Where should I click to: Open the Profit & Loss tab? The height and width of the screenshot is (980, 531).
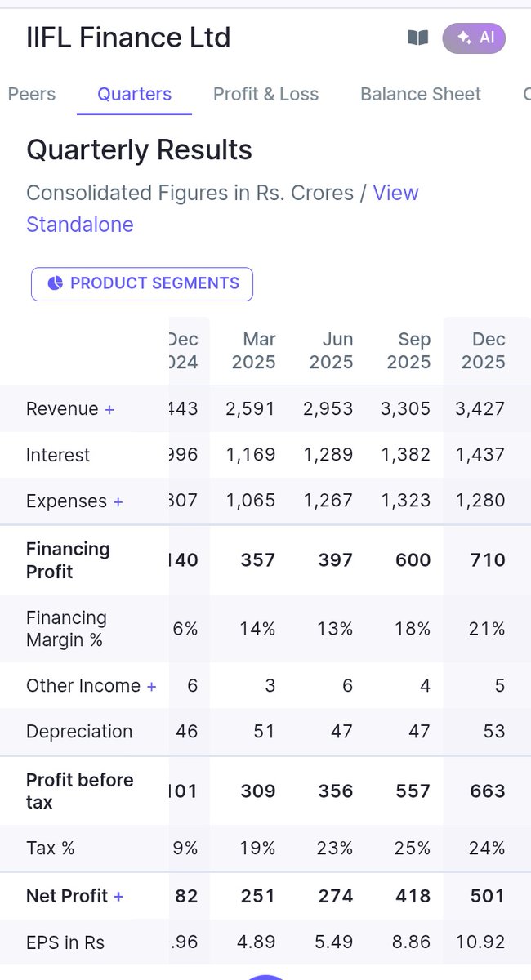(265, 94)
